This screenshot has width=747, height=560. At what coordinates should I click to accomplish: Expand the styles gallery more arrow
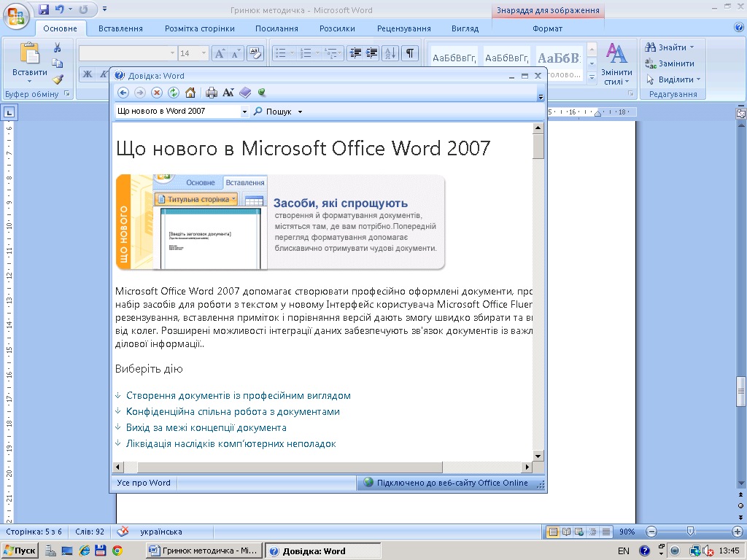click(592, 77)
